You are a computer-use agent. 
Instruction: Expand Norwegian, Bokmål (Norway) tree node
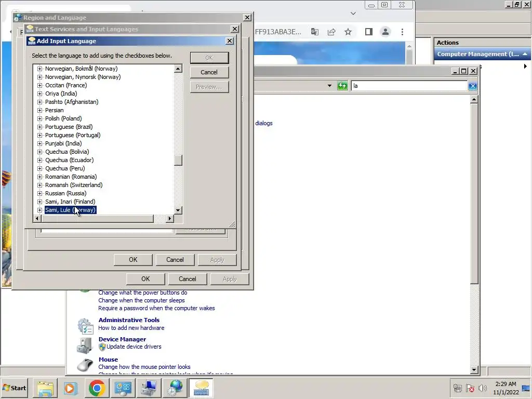39,69
